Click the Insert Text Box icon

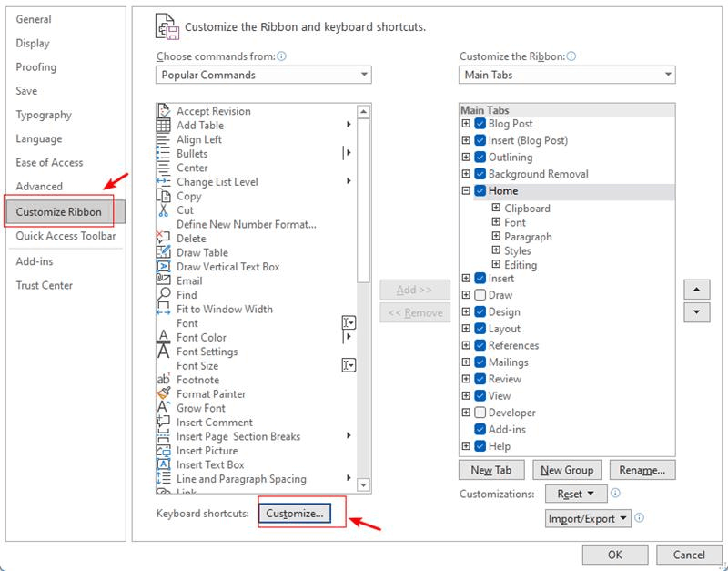(x=164, y=464)
